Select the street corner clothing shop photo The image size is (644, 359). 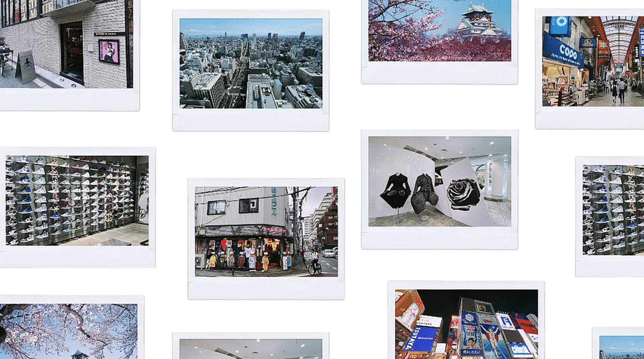[266, 232]
